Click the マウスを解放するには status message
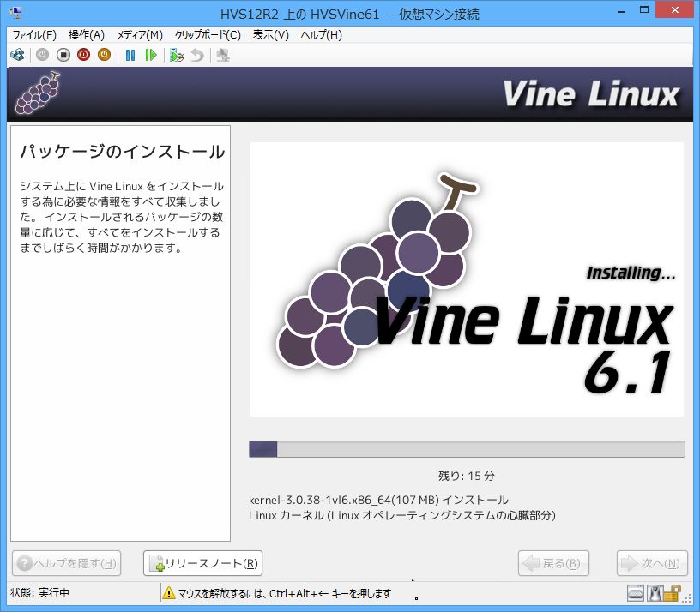Screen dimensions: 700x612 (x=285, y=593)
